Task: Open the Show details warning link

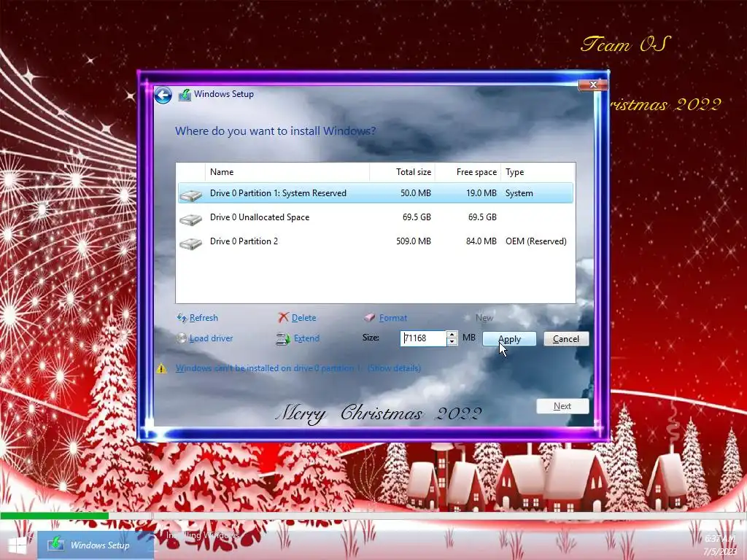Action: [395, 368]
